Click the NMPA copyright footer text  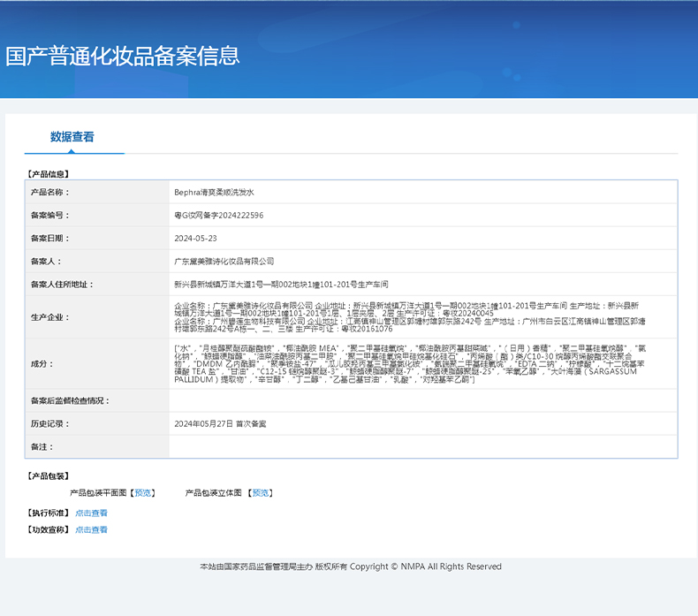point(350,567)
